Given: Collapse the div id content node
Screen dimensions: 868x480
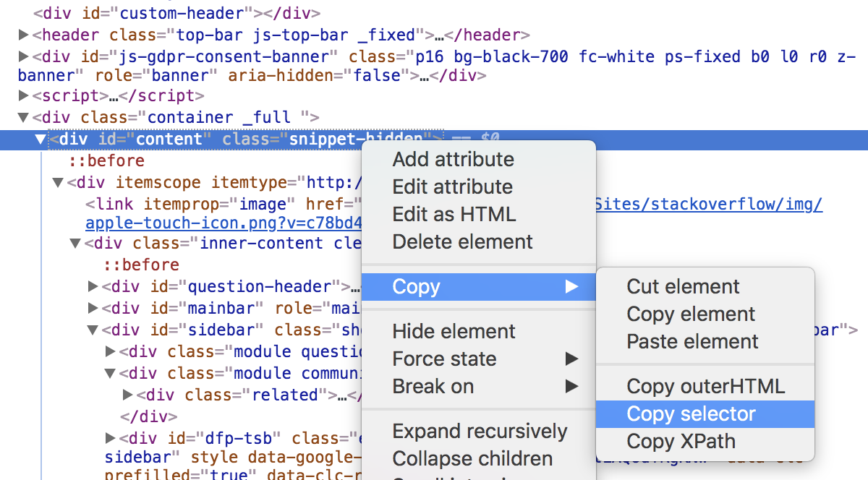Looking at the screenshot, I should click(x=41, y=139).
